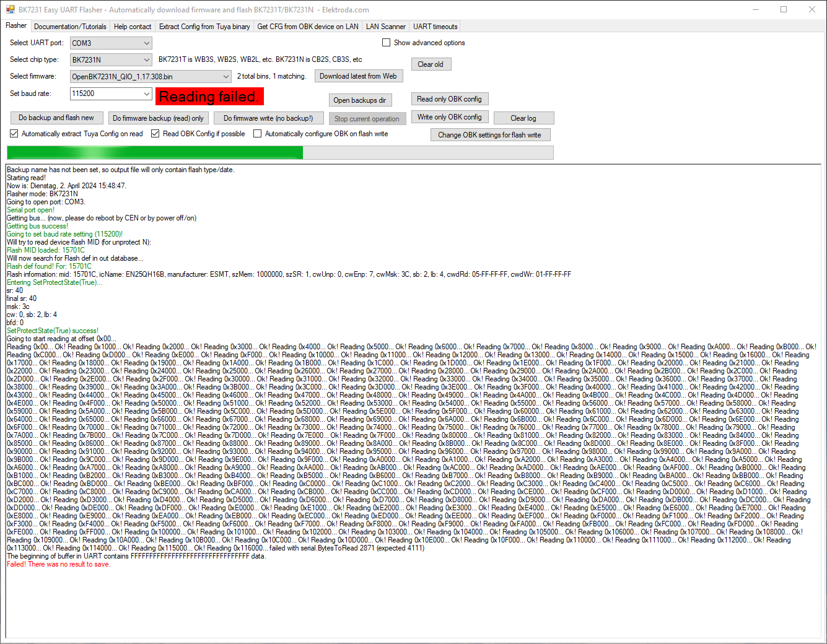Screen dimensions: 827x644
Task: Maximize the BK7231 Easy UART Flasher window
Action: click(x=784, y=9)
